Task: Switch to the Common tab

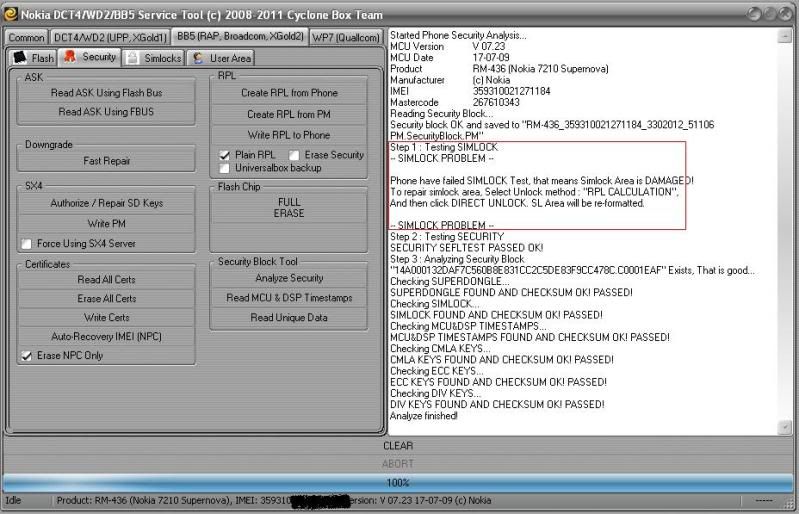Action: (26, 37)
